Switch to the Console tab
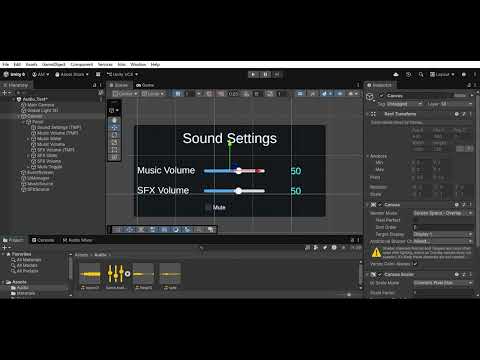 (43, 240)
